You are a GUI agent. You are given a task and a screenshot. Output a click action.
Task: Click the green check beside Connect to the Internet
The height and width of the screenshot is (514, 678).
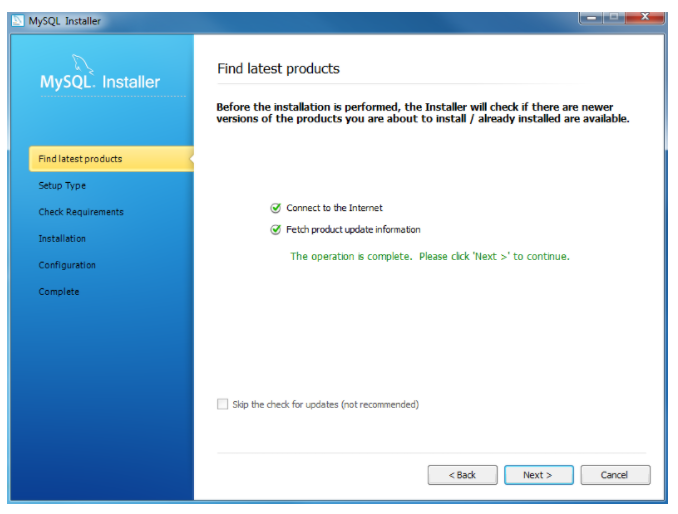(x=275, y=208)
